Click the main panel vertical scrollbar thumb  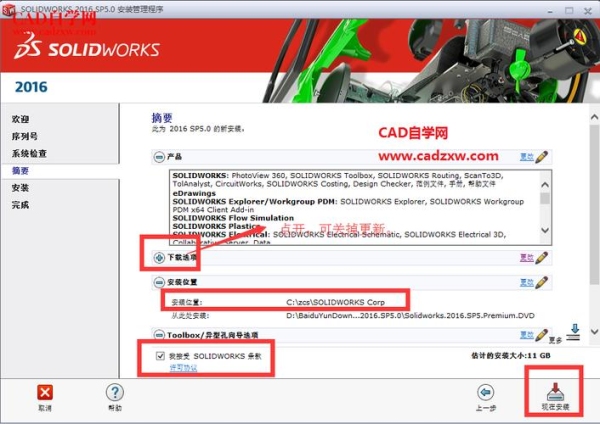coord(594,204)
